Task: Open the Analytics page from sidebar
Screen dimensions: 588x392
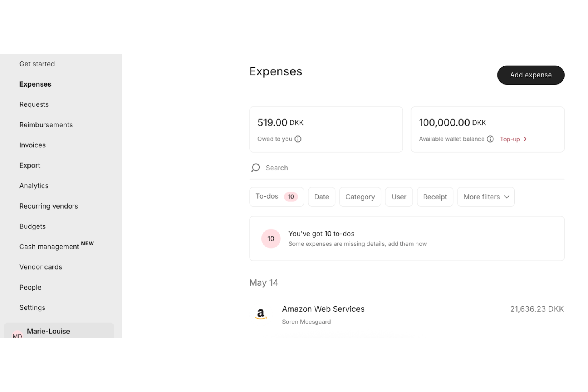Action: 34,185
